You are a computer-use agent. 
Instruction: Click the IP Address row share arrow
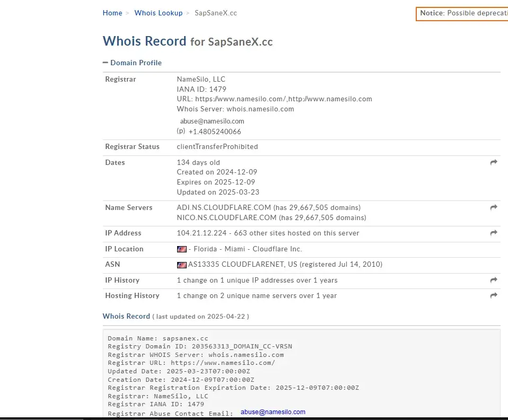click(494, 233)
